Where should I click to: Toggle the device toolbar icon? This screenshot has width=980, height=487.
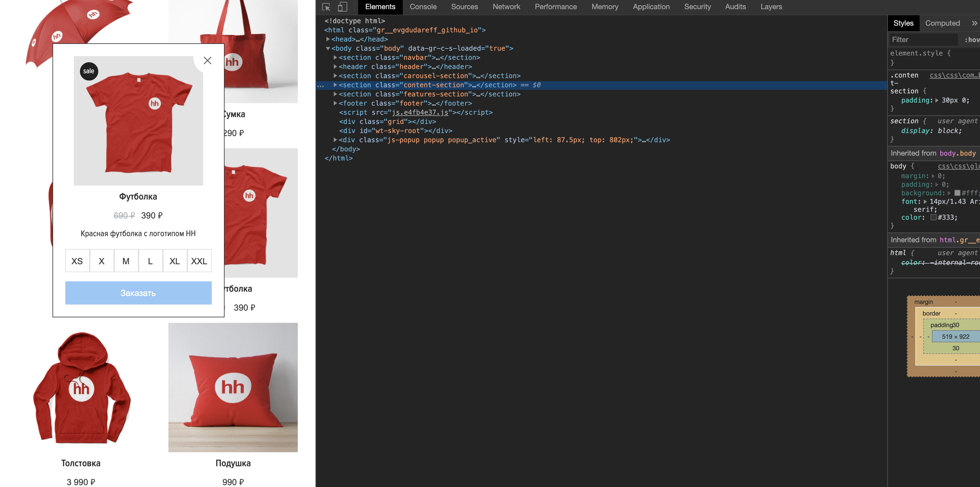[342, 7]
